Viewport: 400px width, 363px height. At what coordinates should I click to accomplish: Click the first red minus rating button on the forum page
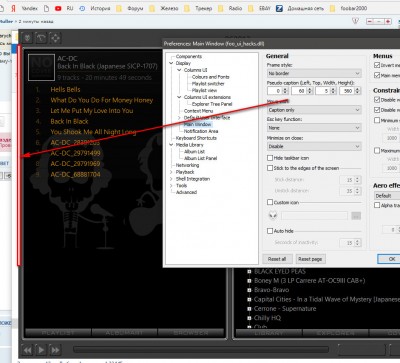click(x=370, y=21)
